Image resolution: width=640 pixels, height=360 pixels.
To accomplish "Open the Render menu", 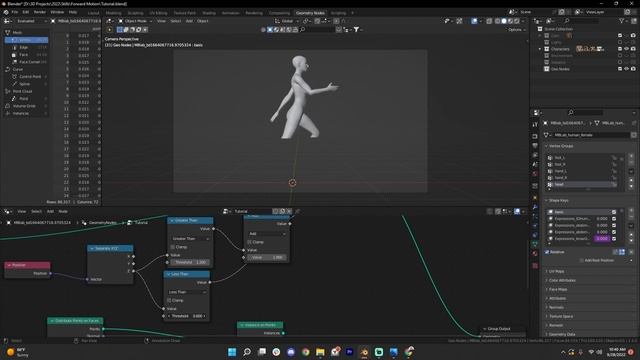I will [40, 12].
